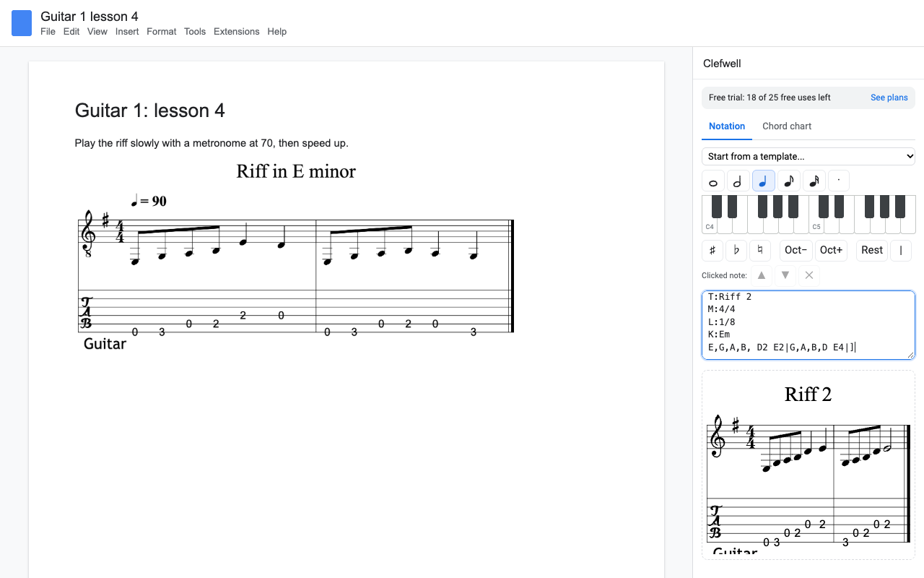Lower octave with Oct− button
This screenshot has height=578, width=924.
pos(796,250)
